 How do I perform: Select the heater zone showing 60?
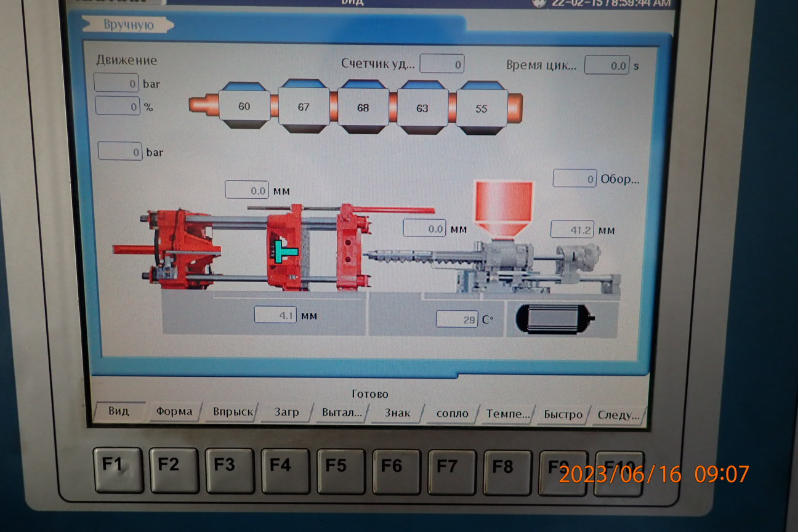(x=244, y=106)
